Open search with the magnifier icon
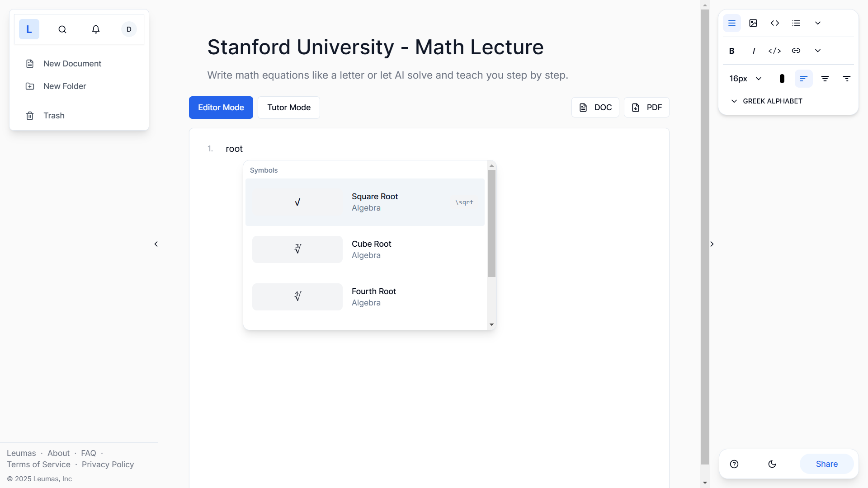This screenshot has height=488, width=868. (62, 29)
